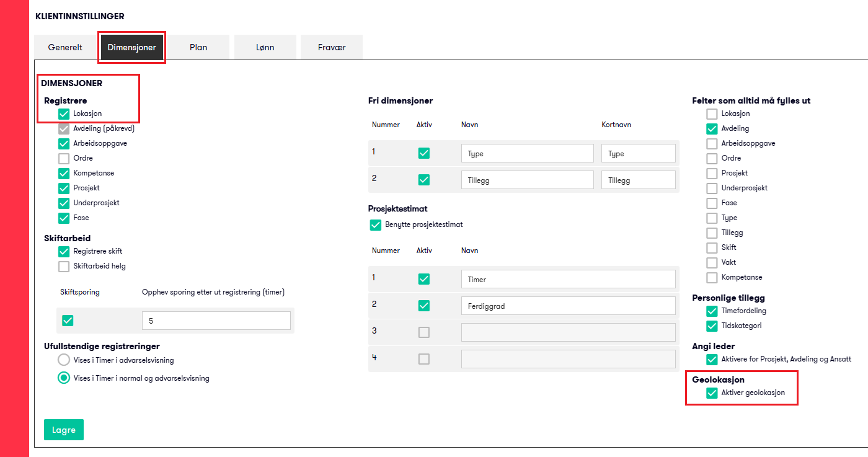Uncheck Aktiv for fri dimensjon Tillegg
The image size is (868, 457).
pos(424,180)
